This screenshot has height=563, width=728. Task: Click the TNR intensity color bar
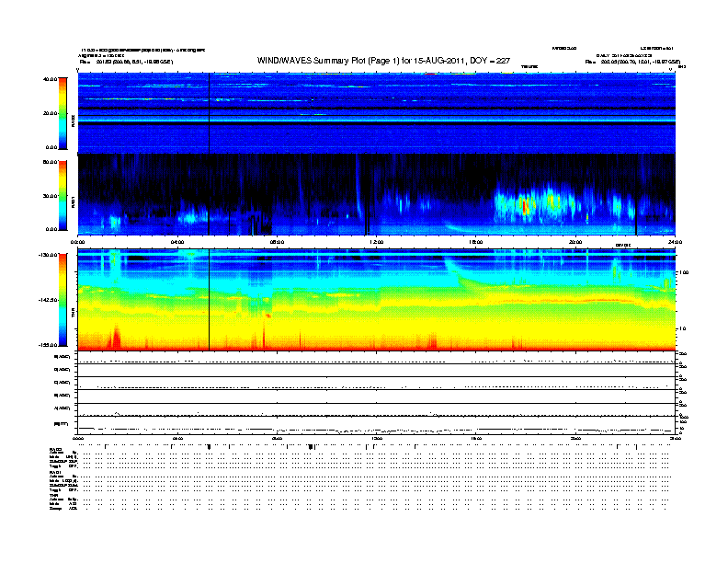click(63, 300)
